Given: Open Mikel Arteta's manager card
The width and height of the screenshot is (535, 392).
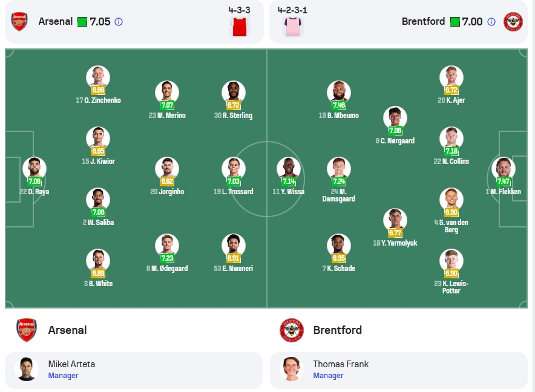Looking at the screenshot, I should pyautogui.click(x=134, y=370).
